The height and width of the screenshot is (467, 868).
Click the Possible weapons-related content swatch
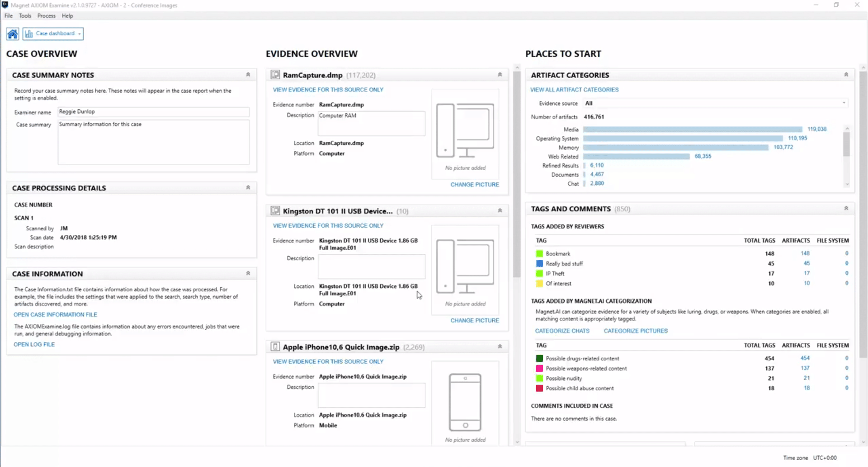click(539, 369)
